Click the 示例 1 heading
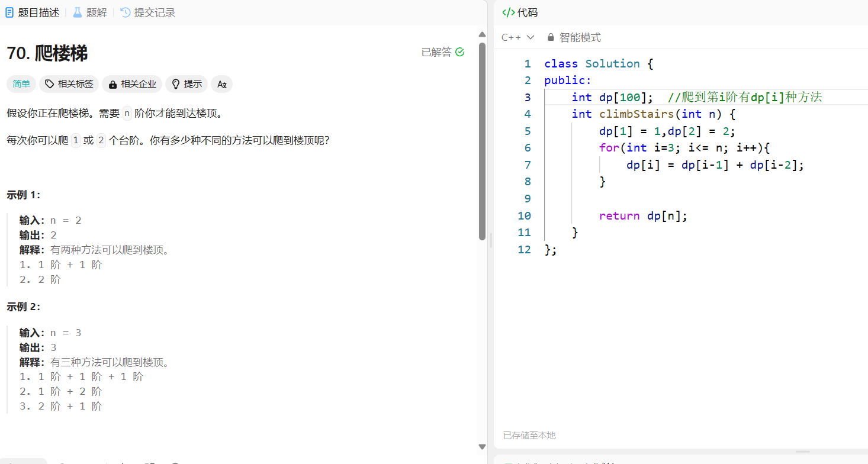 [24, 195]
